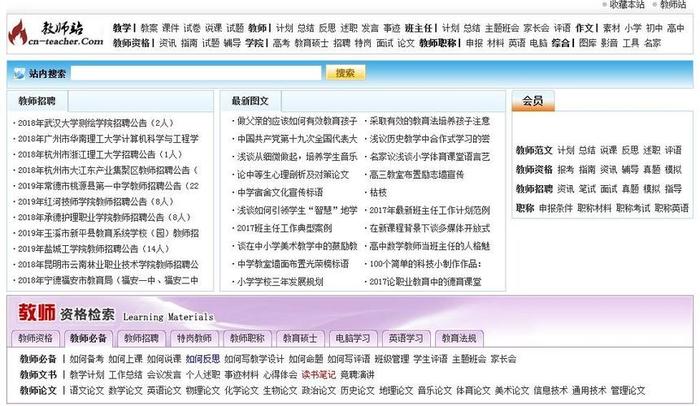The width and height of the screenshot is (700, 406).
Task: Open 中学宿舍文化宣传标语 article
Action: point(280,193)
